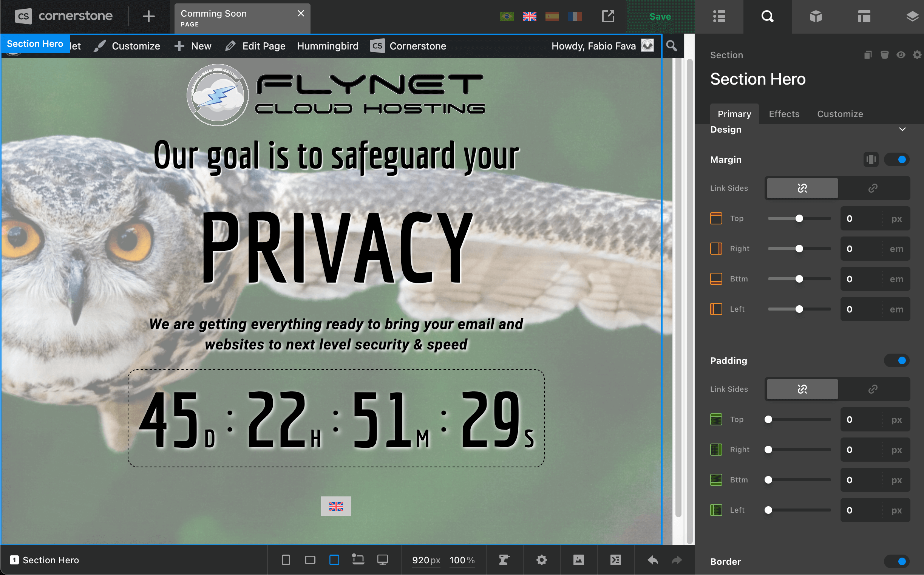The image size is (924, 575).
Task: Select linked sides for Padding
Action: (873, 389)
